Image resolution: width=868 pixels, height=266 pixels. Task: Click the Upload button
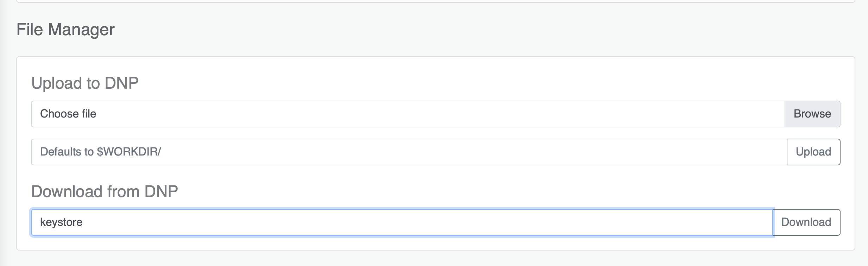813,152
